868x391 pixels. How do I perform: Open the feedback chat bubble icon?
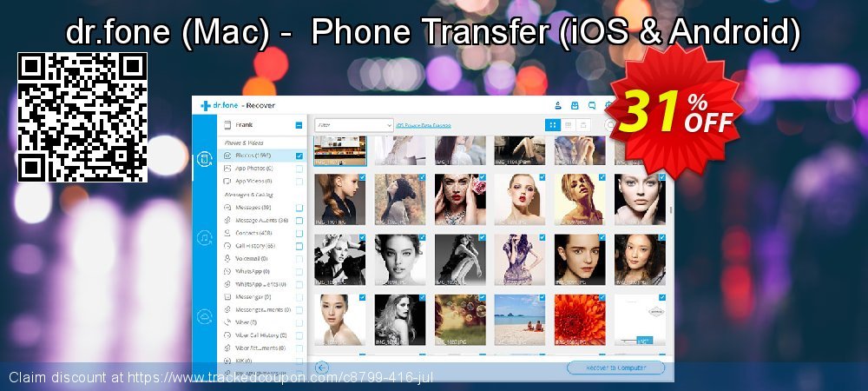click(x=592, y=105)
